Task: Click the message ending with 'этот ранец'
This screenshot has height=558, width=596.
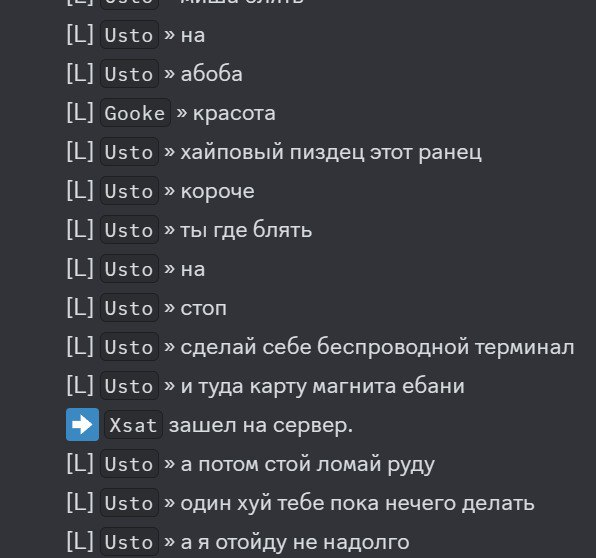Action: pos(331,152)
